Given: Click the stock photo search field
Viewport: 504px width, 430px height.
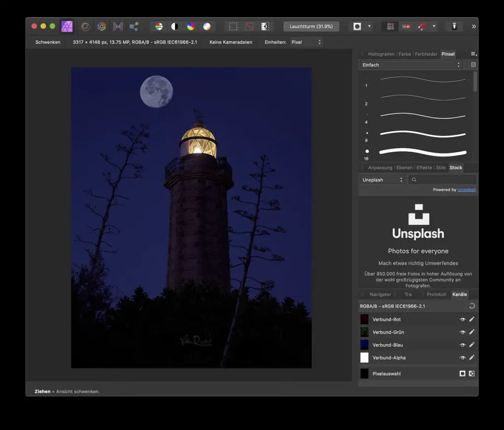Looking at the screenshot, I should pos(442,180).
